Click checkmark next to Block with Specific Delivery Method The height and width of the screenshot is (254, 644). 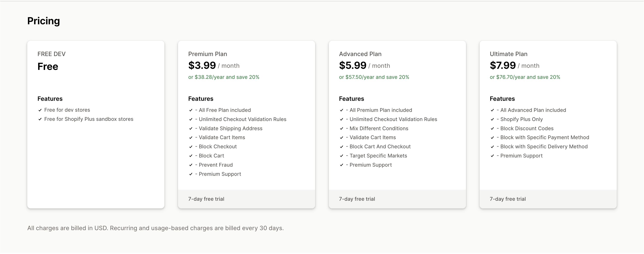492,147
